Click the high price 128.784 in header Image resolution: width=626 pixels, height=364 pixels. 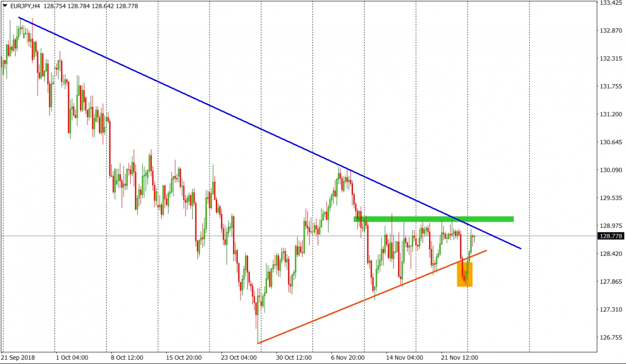78,6
